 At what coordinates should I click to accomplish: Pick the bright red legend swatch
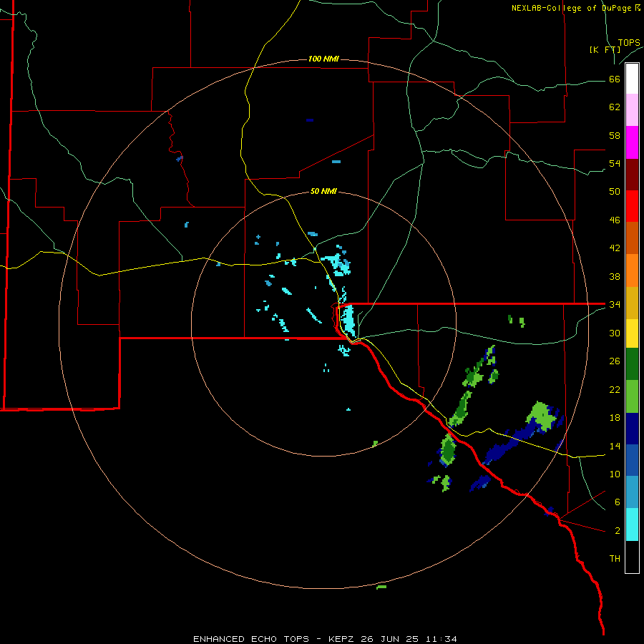tap(632, 206)
